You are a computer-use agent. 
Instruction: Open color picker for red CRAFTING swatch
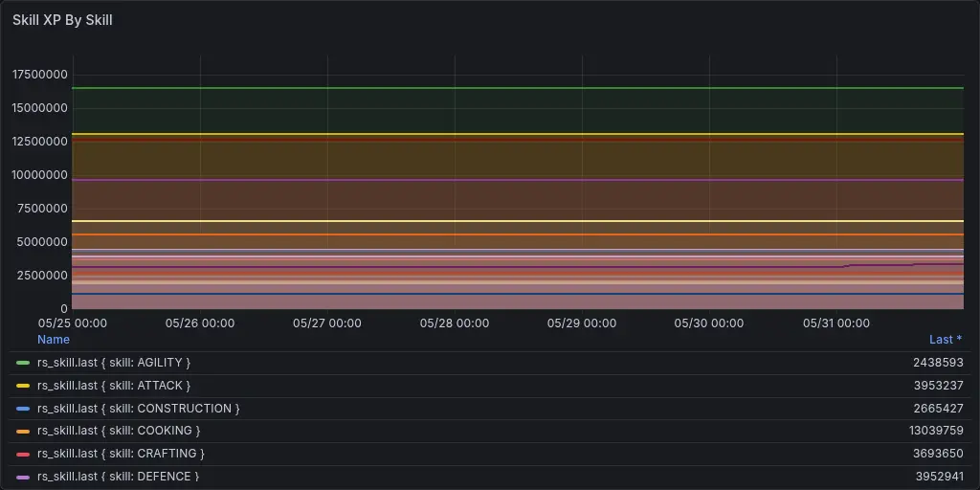click(23, 453)
